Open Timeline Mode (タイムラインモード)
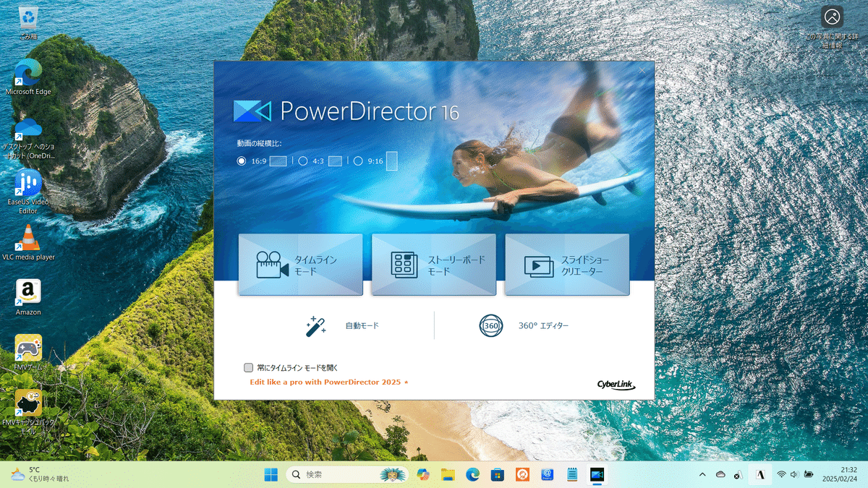The height and width of the screenshot is (488, 868). pos(300,265)
